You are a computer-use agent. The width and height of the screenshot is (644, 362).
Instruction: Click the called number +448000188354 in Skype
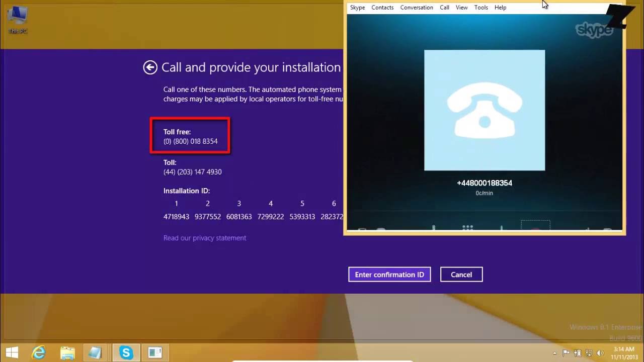pyautogui.click(x=485, y=183)
